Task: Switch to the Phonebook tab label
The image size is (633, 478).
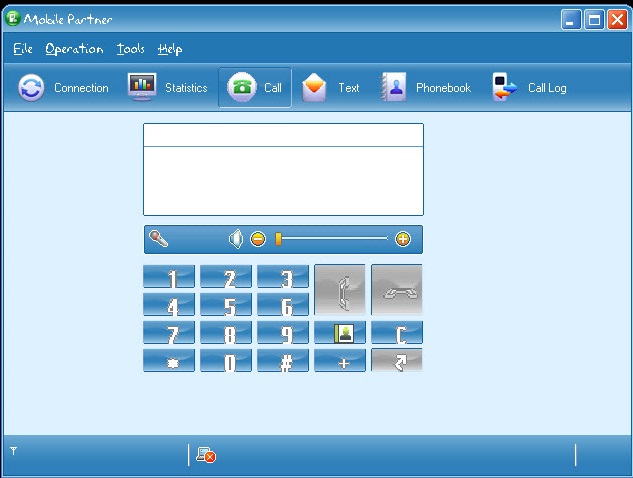Action: click(443, 88)
